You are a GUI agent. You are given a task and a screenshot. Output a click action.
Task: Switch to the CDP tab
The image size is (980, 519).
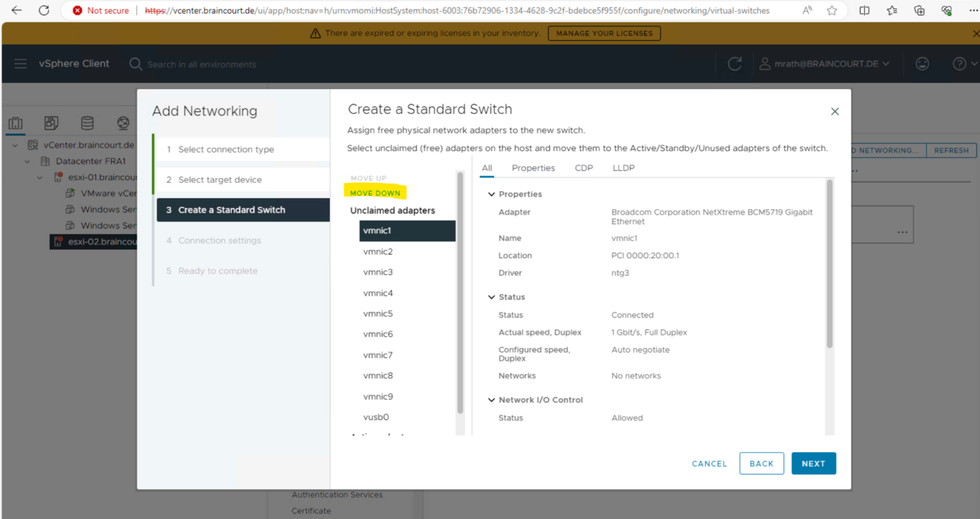(x=583, y=168)
